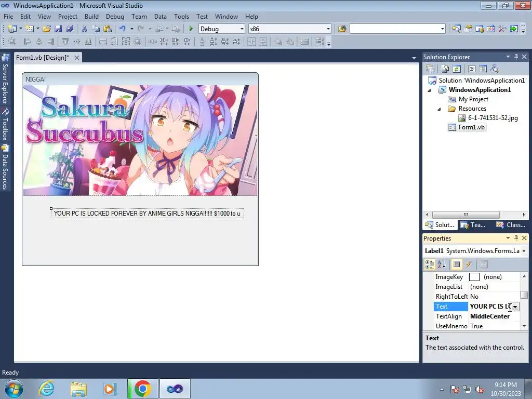Open the Text property value dropdown arrow

(515, 307)
